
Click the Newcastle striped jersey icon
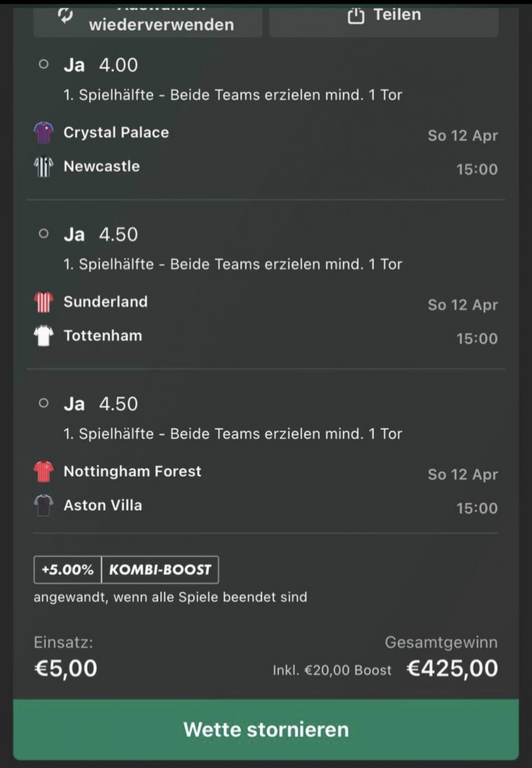[43, 166]
